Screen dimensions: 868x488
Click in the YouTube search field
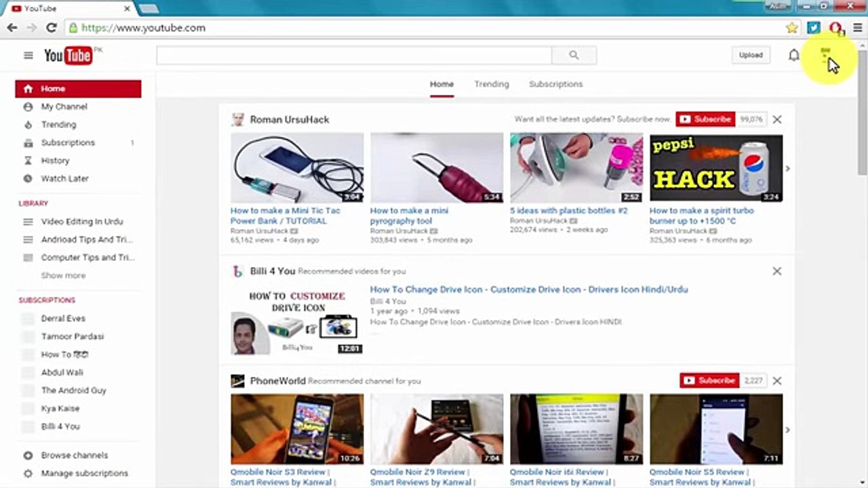[354, 56]
